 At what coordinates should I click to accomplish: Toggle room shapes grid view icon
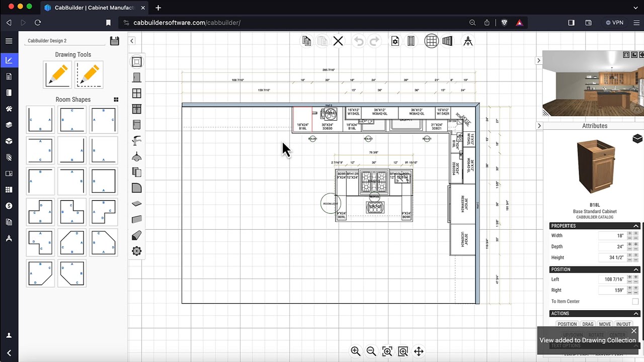tap(116, 100)
